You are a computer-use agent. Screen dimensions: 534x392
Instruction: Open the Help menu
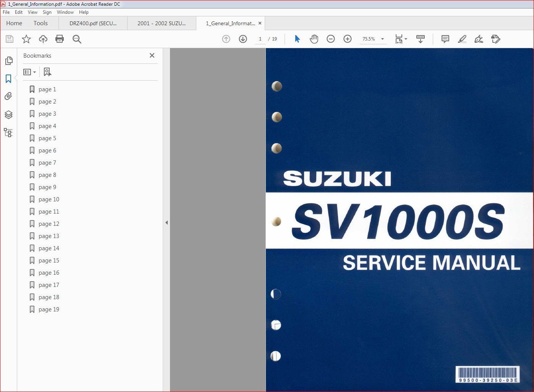[x=84, y=12]
